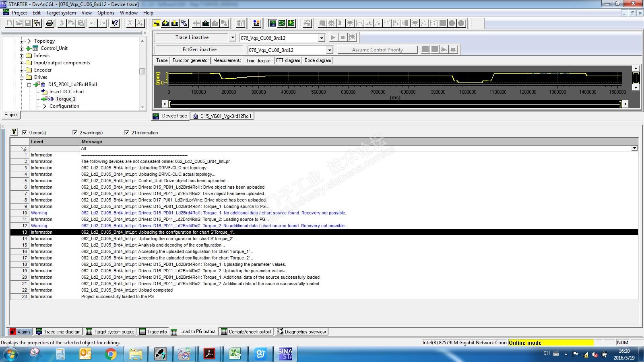Image resolution: width=644 pixels, height=362 pixels.
Task: Expand the Topology tree node
Action: pos(22,41)
